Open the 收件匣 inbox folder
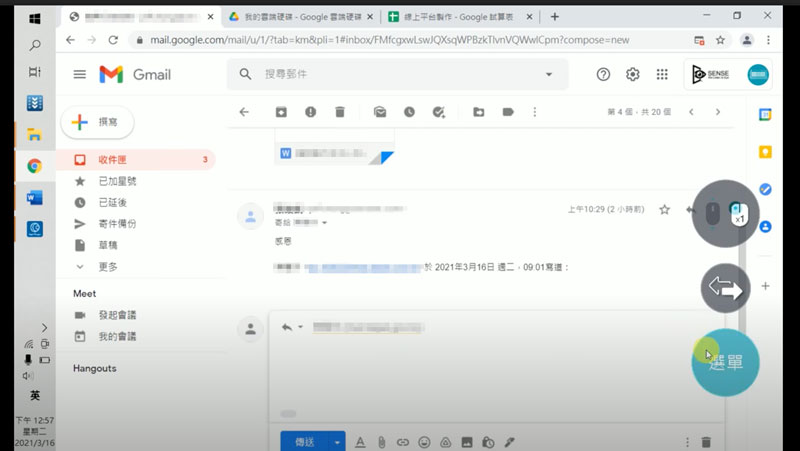Viewport: 800px width, 451px height. [136, 160]
